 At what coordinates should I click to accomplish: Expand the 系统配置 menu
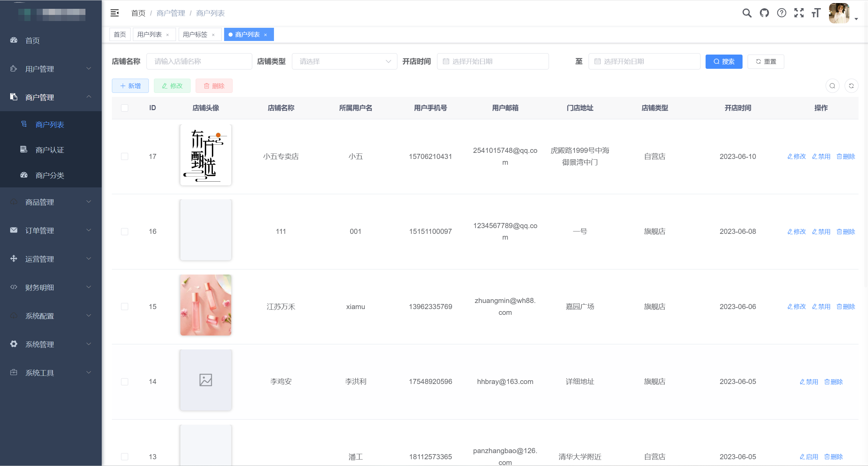[x=51, y=316]
